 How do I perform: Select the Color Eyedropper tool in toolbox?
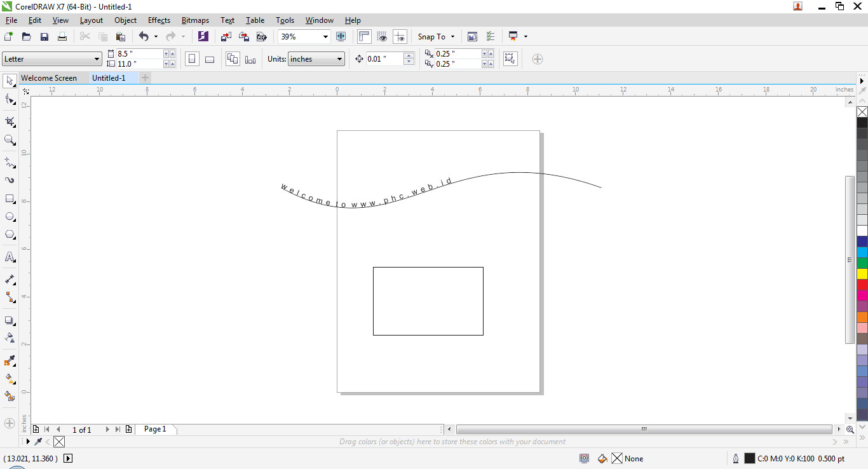tap(10, 361)
